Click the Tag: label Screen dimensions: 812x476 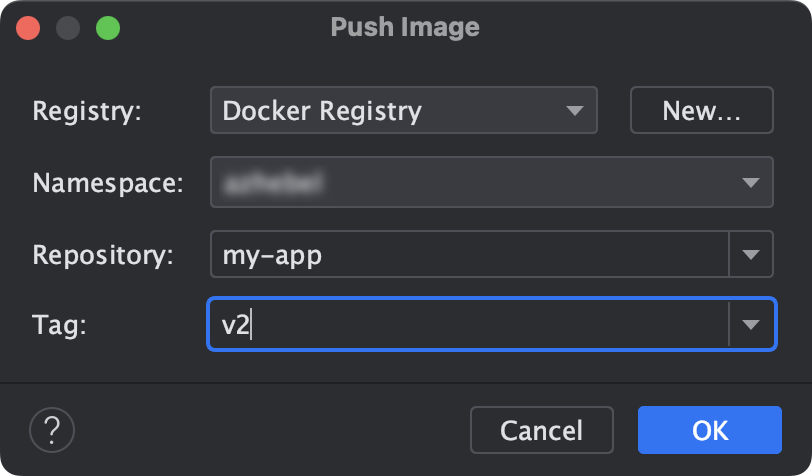point(59,325)
